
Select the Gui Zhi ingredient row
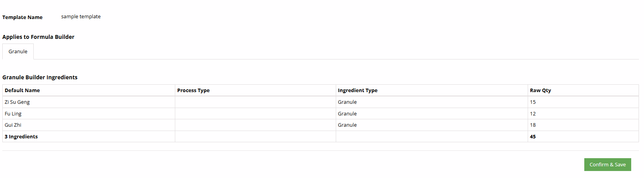click(13, 125)
